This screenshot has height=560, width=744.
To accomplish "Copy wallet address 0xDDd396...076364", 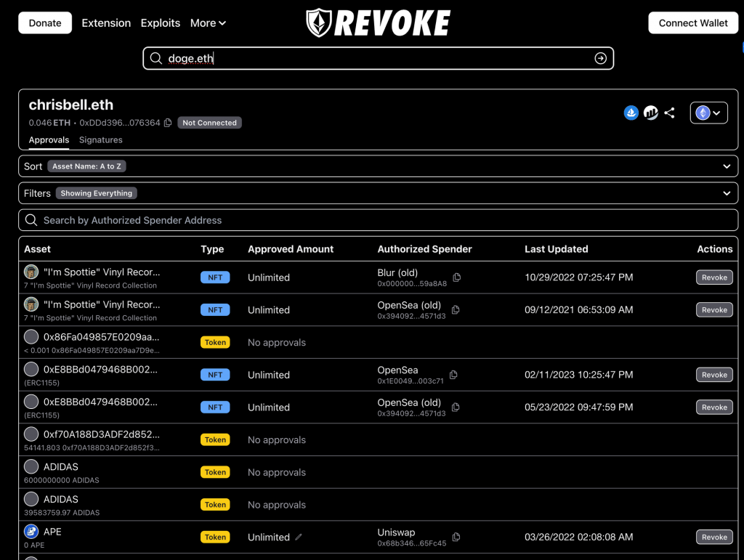I will pos(168,123).
